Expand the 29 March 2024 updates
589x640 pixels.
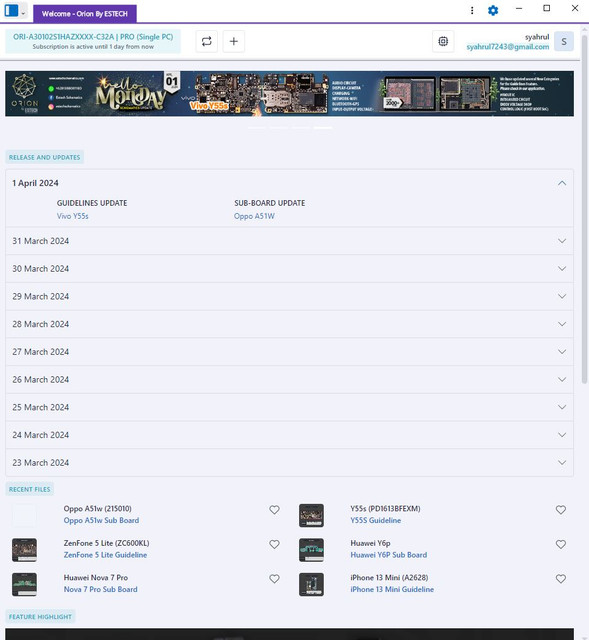coord(289,296)
